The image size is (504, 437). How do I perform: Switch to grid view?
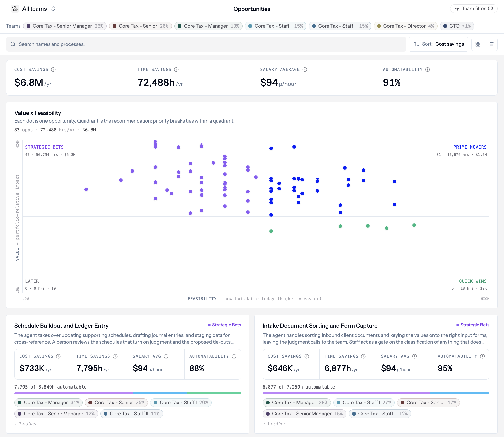[478, 44]
